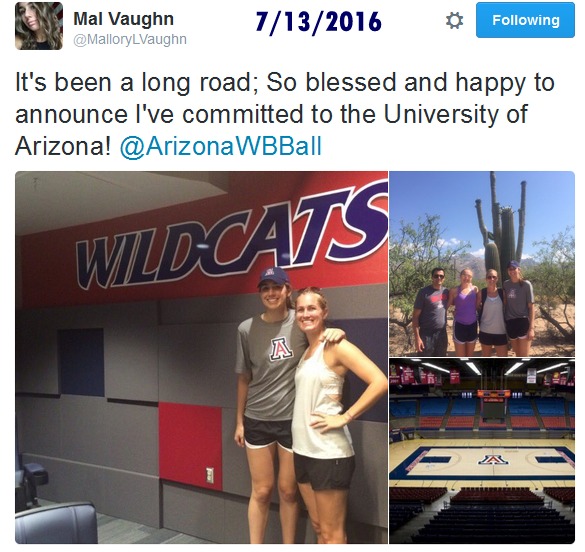Select the tweet text about committing
Viewport: 585px width, 552px height.
click(285, 114)
